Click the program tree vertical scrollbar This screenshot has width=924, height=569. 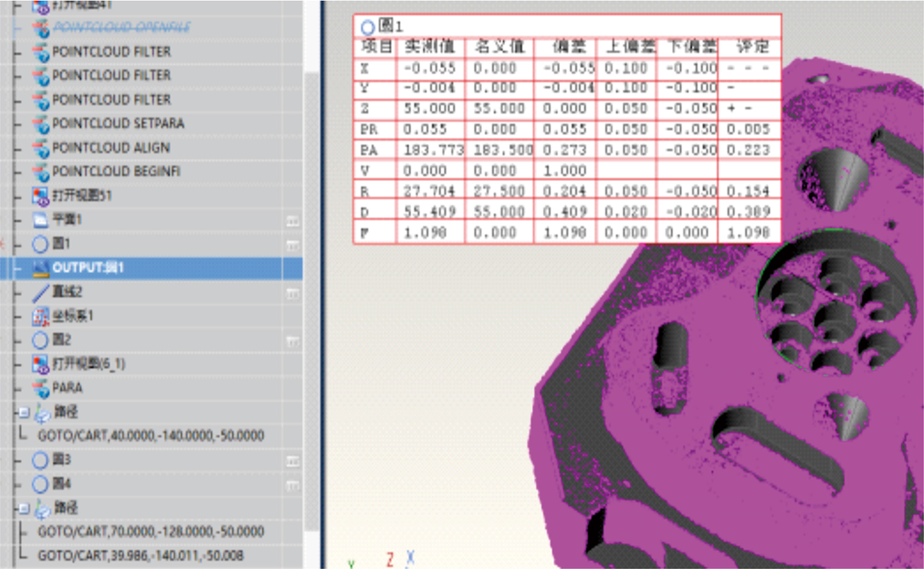[x=311, y=274]
